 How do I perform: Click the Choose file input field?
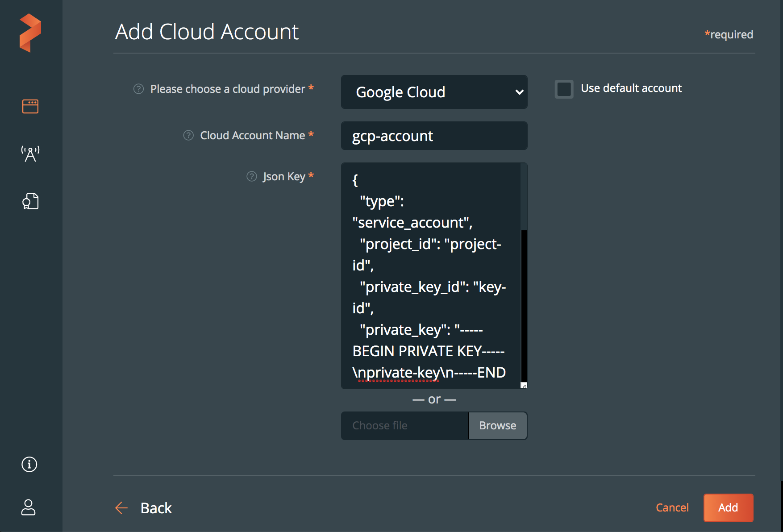(404, 426)
